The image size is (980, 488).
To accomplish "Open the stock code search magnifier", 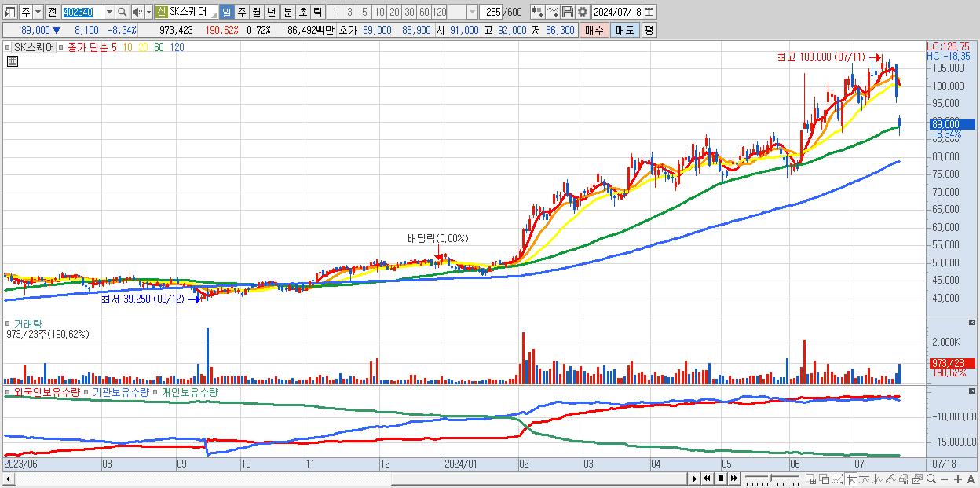I will coord(122,12).
